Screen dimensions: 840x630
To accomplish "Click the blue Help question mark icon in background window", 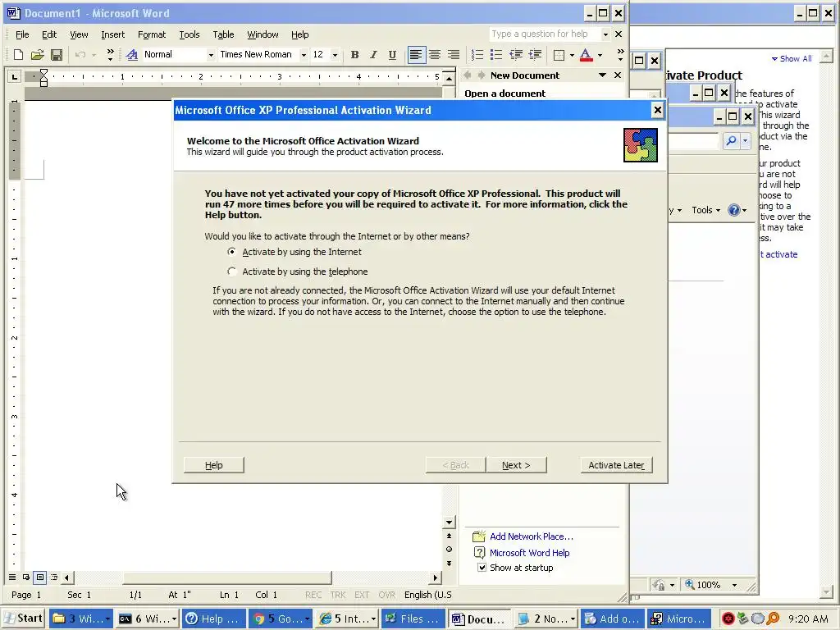I will (x=734, y=210).
